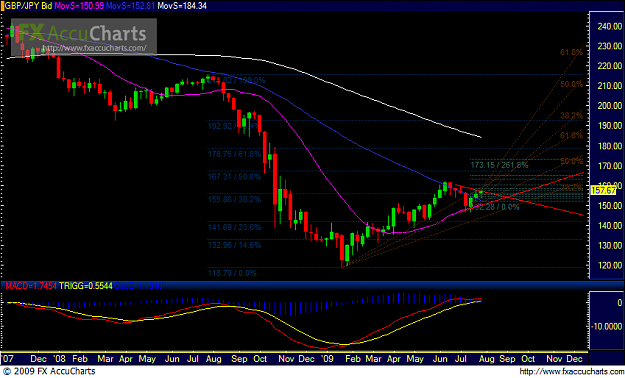Image resolution: width=625 pixels, height=378 pixels.
Task: Click the -10.0000 MACD axis label
Action: click(606, 327)
